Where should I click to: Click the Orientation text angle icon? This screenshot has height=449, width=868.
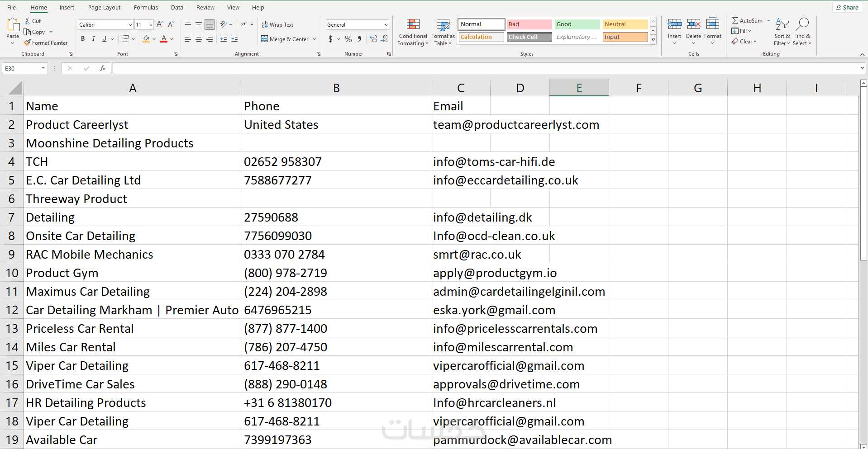click(224, 24)
